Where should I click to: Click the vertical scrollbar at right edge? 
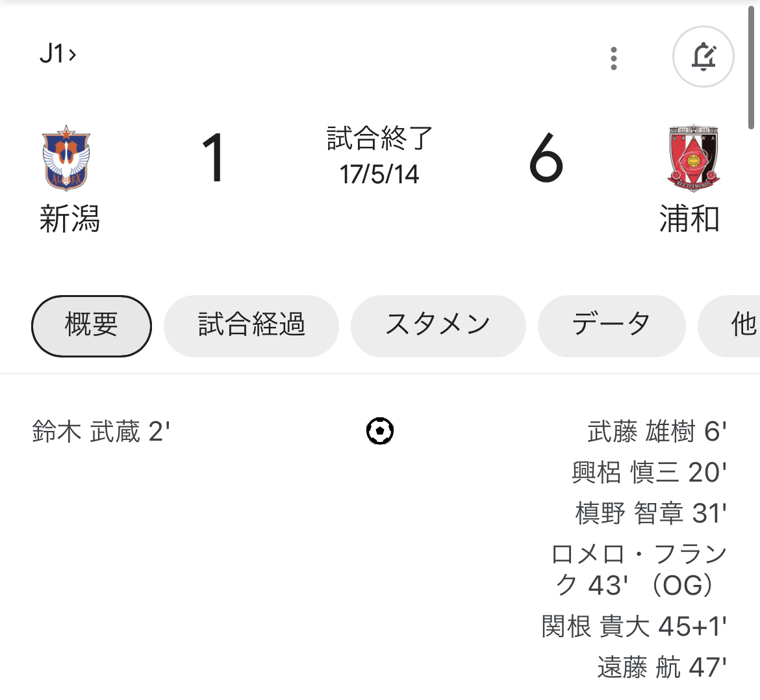pos(752,68)
